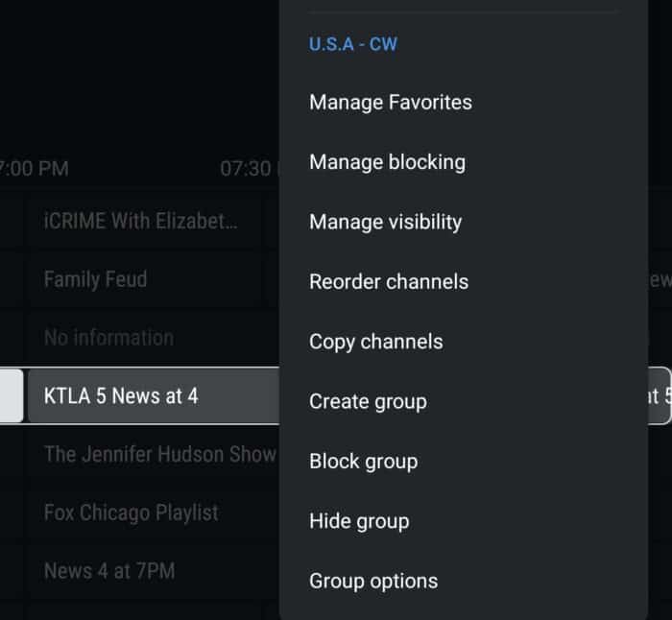Screen dimensions: 672x620
Task: Select the Manage blocking option
Action: coord(387,162)
